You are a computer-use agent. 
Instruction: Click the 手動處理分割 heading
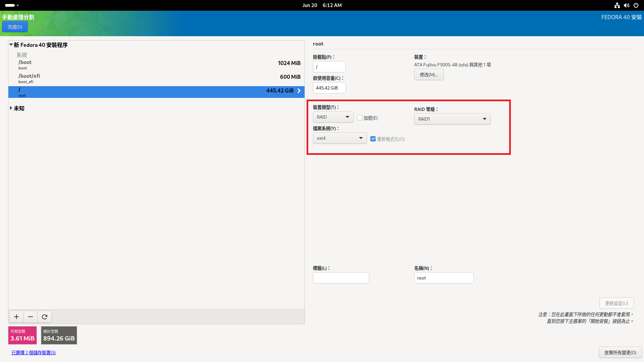(x=18, y=17)
